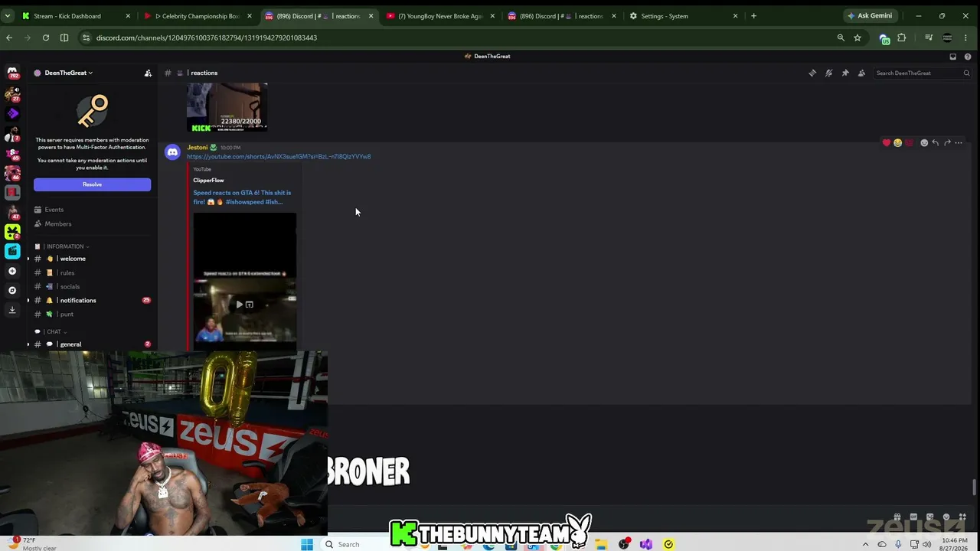Open the add reaction smiley picker
980x551 pixels.
tap(924, 143)
